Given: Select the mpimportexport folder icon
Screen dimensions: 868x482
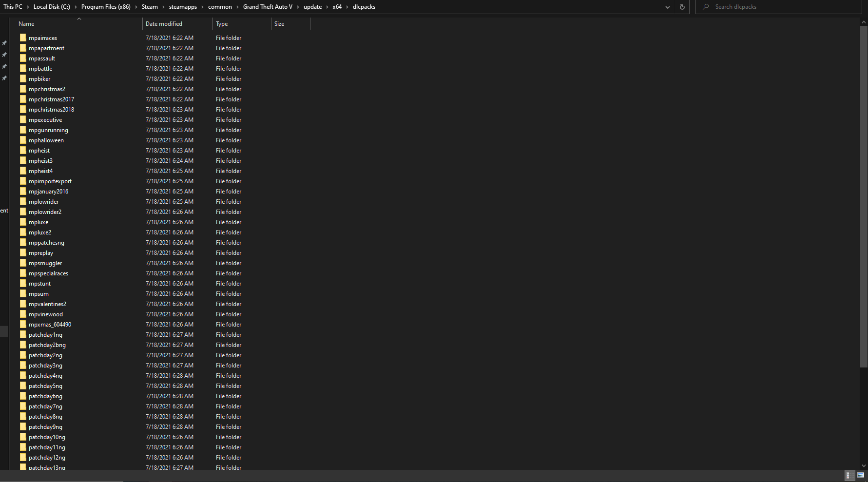Looking at the screenshot, I should (x=23, y=181).
